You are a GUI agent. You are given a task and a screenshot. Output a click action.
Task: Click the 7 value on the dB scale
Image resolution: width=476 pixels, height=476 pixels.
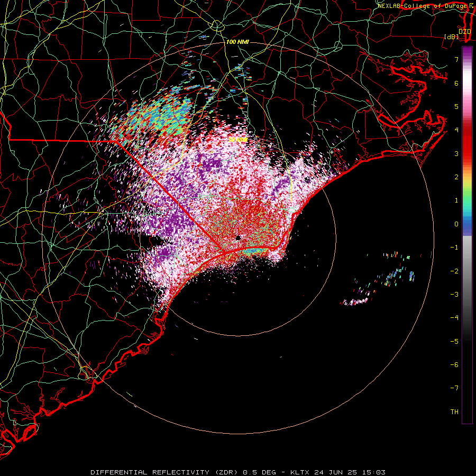456,59
